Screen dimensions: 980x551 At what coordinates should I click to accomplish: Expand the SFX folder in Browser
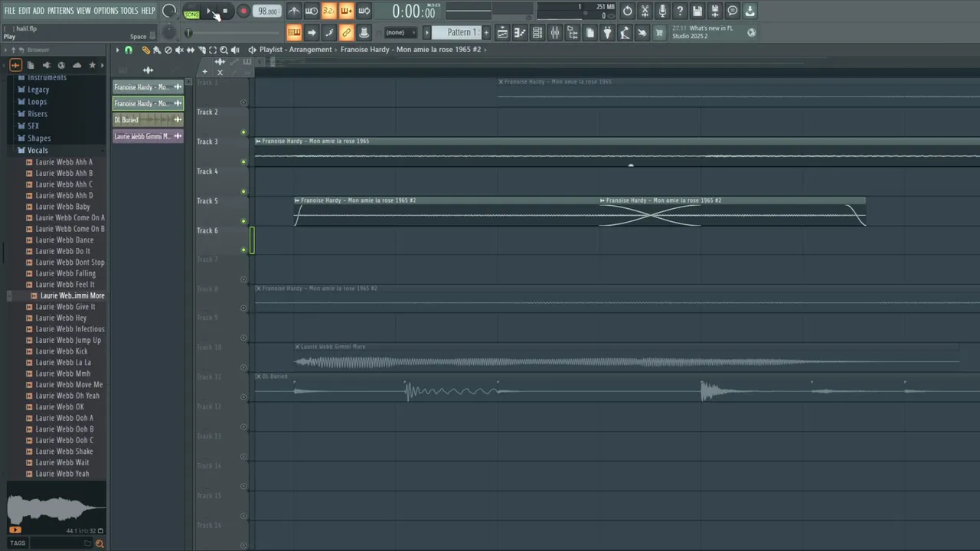coord(33,126)
